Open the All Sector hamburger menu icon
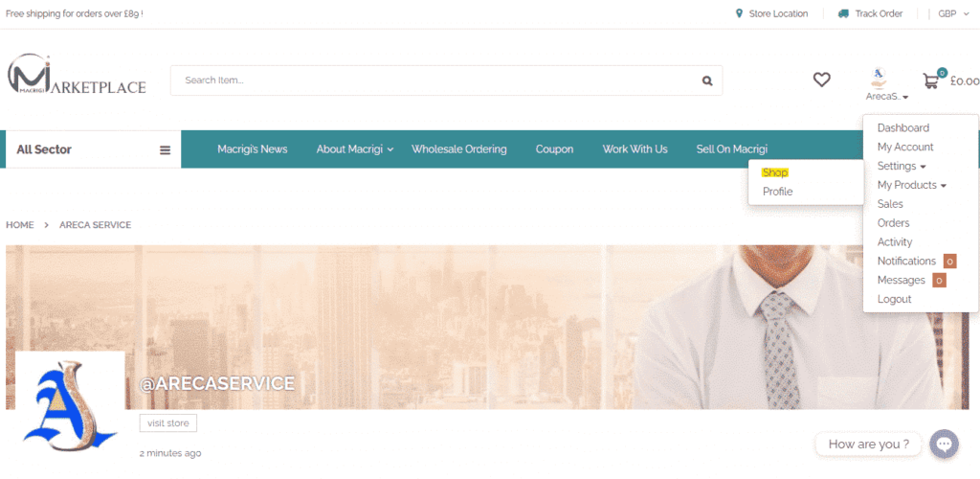The width and height of the screenshot is (980, 479). (165, 150)
